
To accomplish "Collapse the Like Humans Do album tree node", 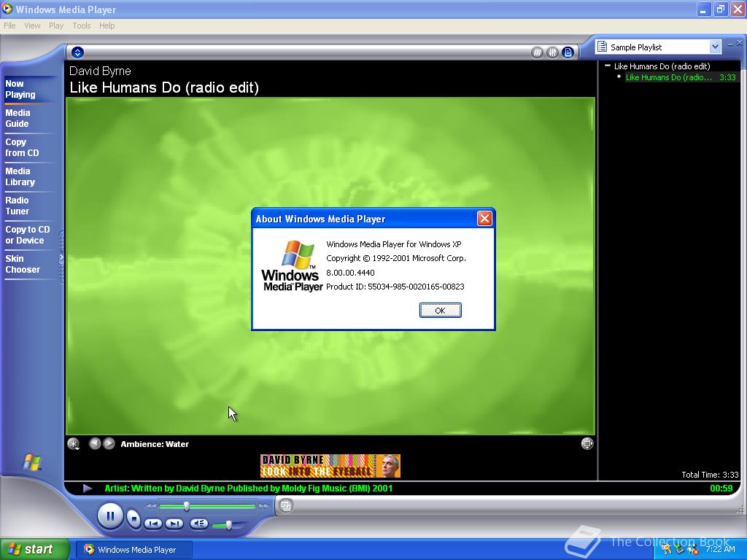I will 608,66.
